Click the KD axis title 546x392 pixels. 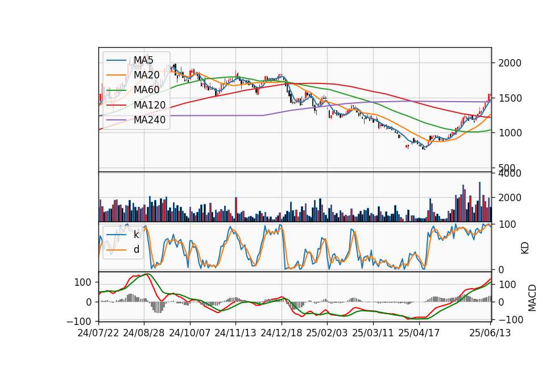pyautogui.click(x=525, y=248)
